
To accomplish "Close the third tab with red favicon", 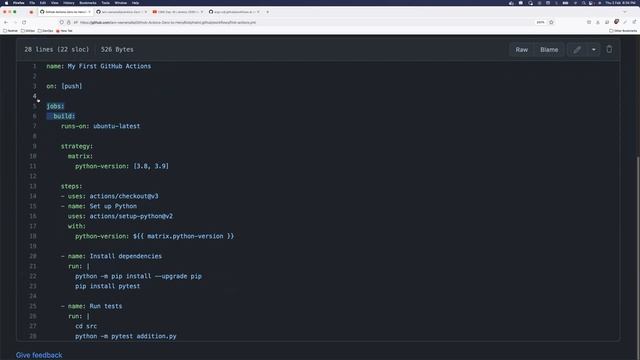I will click(x=202, y=12).
